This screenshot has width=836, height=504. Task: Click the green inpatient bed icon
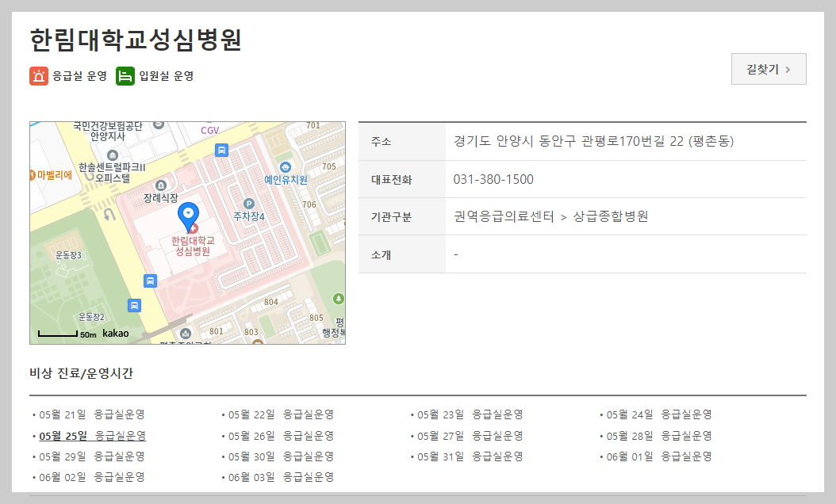pyautogui.click(x=125, y=76)
